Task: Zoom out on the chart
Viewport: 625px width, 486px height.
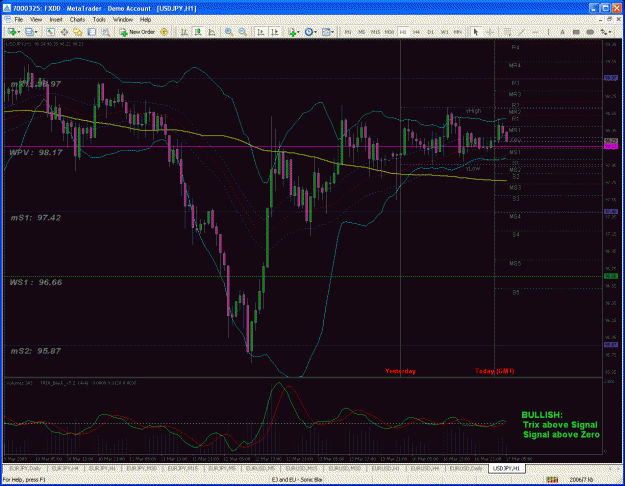Action: 242,32
